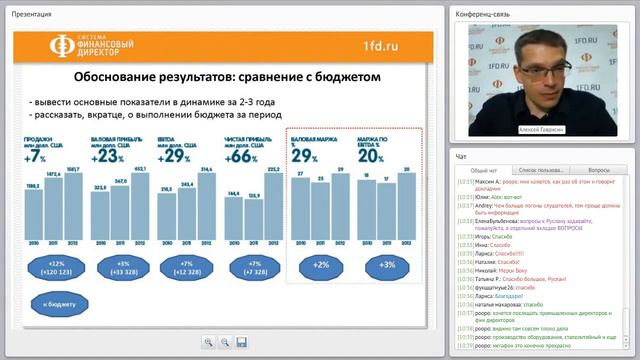Click the +23% gross profit figure

pyautogui.click(x=107, y=156)
